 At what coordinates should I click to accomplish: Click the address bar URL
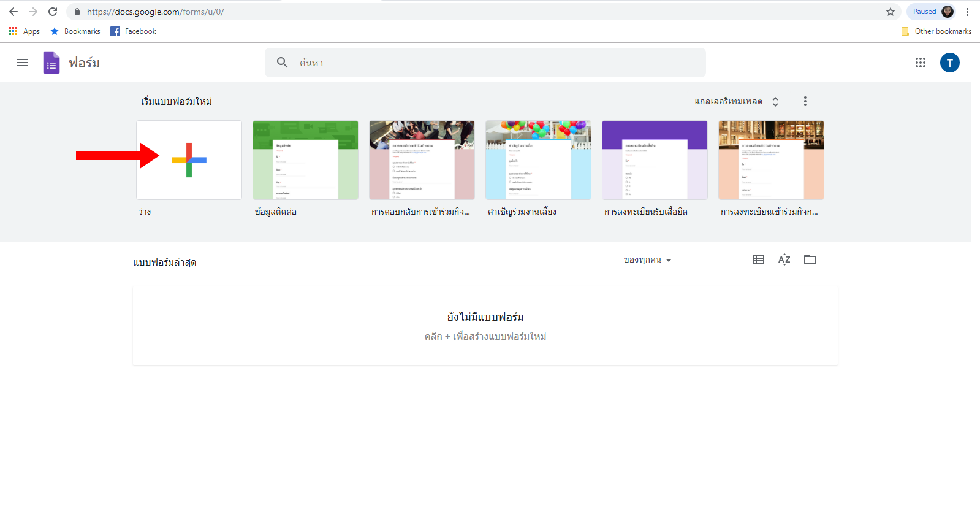tap(156, 12)
